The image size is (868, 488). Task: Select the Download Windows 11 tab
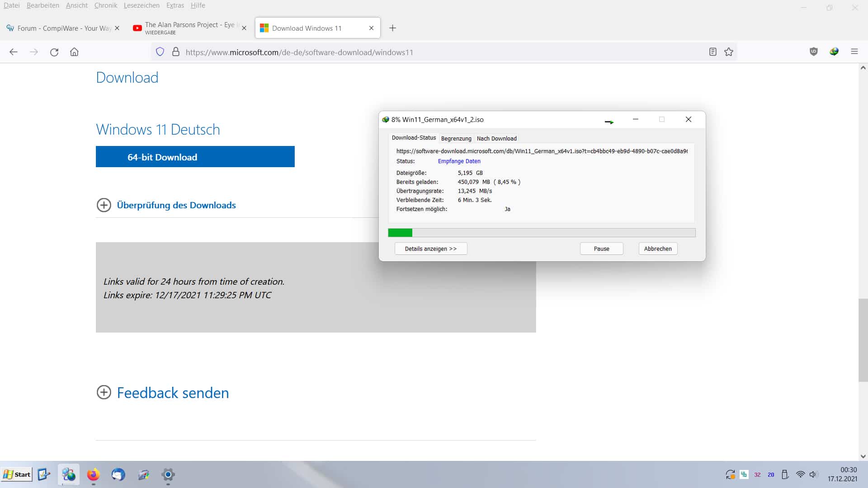318,28
